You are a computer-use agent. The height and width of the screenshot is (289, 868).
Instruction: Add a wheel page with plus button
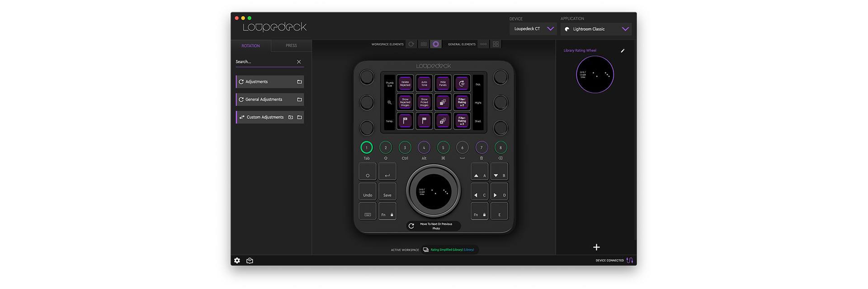click(x=596, y=247)
